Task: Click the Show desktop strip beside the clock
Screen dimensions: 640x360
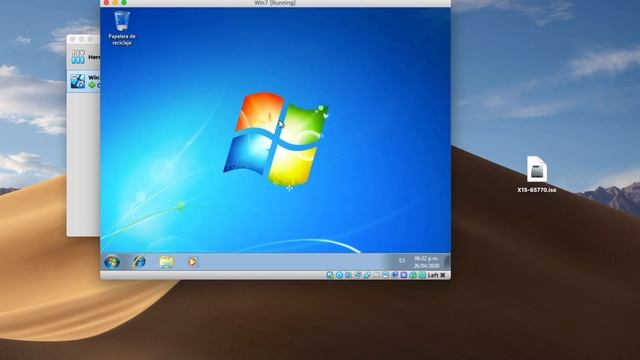Action: tap(447, 262)
